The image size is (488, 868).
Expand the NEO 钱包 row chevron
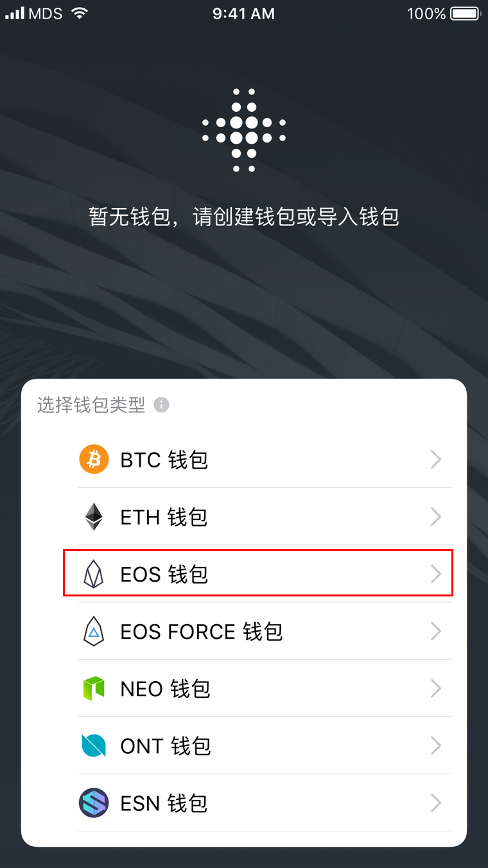click(x=436, y=688)
